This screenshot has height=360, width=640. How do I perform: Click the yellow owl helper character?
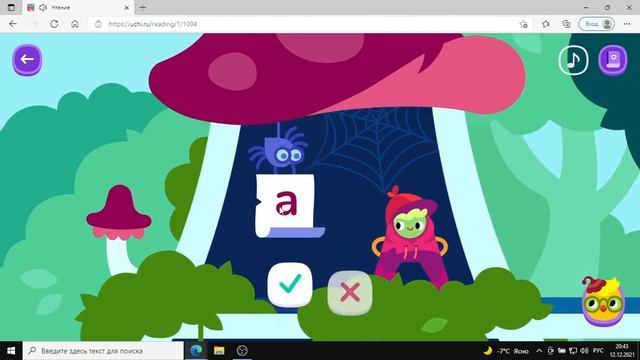[x=603, y=301]
